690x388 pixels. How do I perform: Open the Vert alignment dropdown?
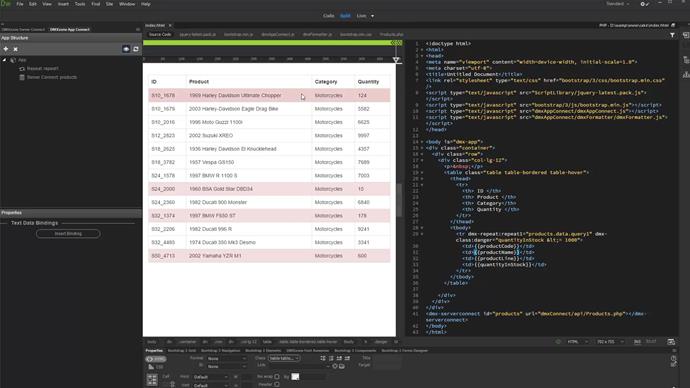[x=211, y=385]
